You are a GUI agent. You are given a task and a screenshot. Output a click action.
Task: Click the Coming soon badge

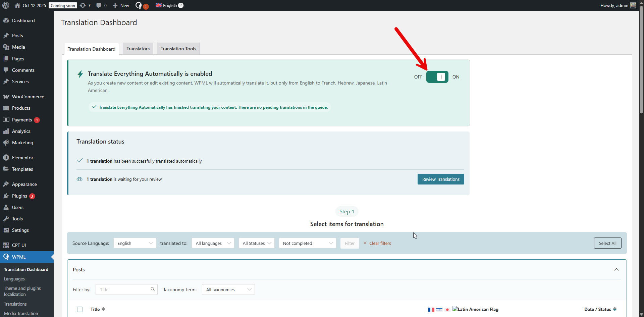[x=63, y=5]
